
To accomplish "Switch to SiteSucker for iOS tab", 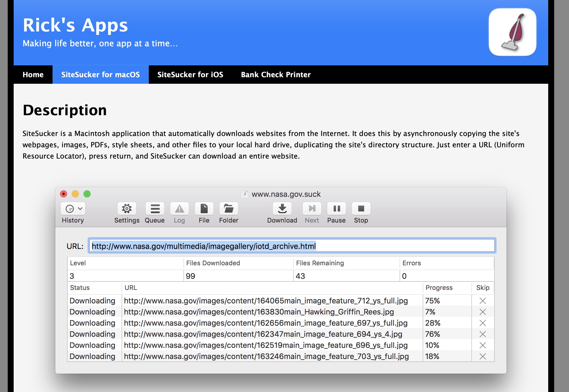I will pyautogui.click(x=190, y=75).
